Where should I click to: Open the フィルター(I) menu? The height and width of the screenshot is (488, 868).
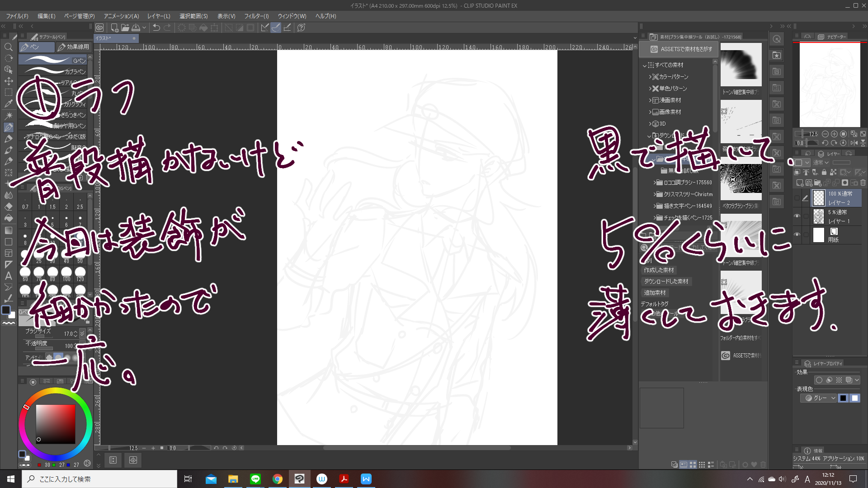[x=256, y=16]
